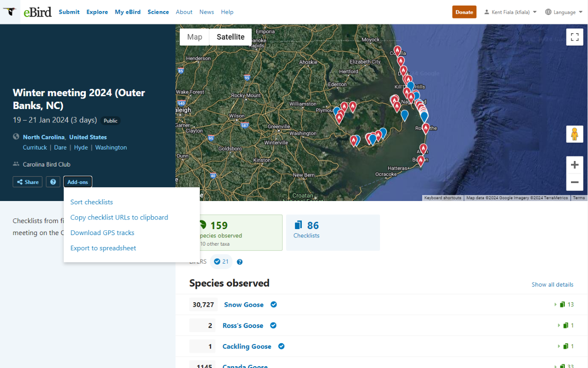Click the Share button

(28, 182)
